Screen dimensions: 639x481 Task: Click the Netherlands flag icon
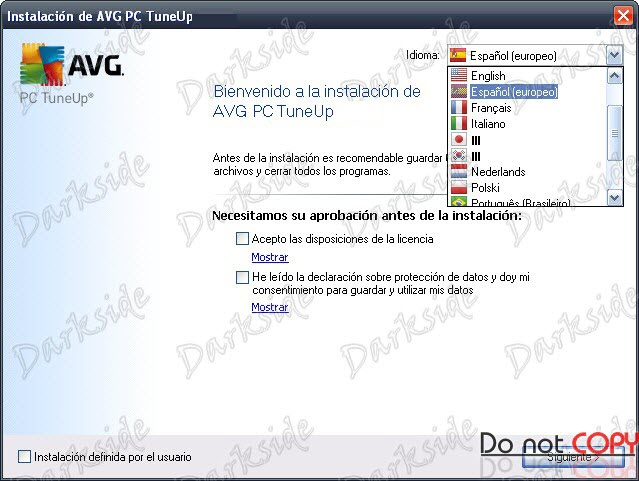(458, 171)
